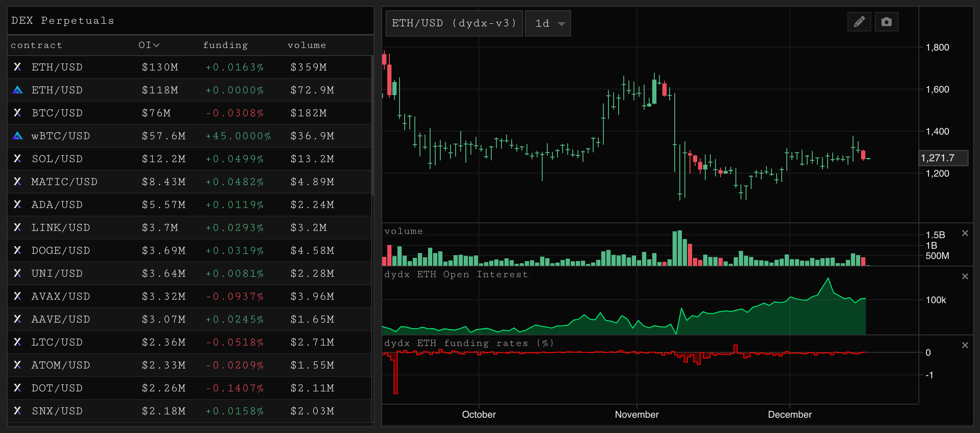Click the $72.9M volume value
Image resolution: width=980 pixels, height=433 pixels.
313,90
